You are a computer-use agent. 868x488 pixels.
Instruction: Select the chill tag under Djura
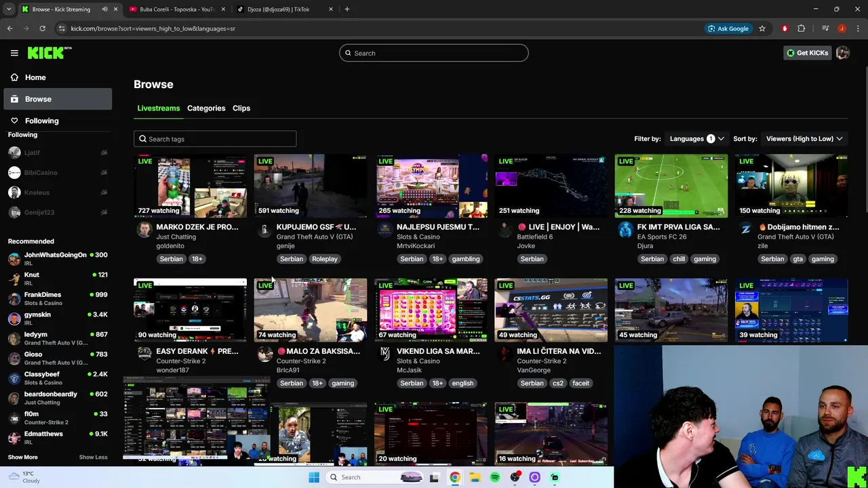tap(679, 259)
